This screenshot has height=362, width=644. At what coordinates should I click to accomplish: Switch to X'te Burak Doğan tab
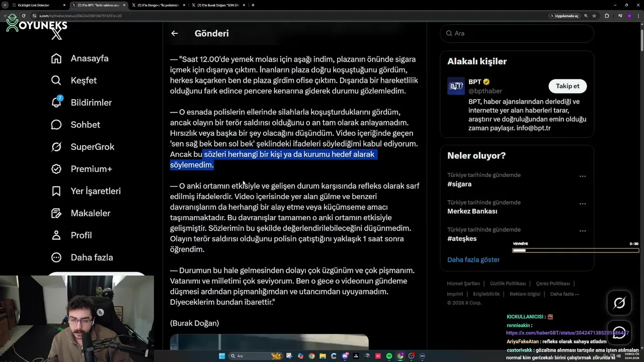pos(219,5)
